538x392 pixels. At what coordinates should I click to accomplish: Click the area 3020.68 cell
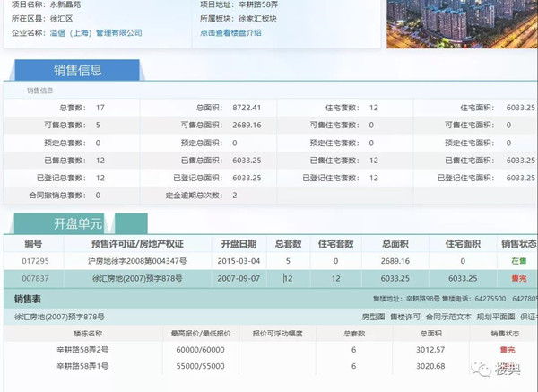coord(430,366)
